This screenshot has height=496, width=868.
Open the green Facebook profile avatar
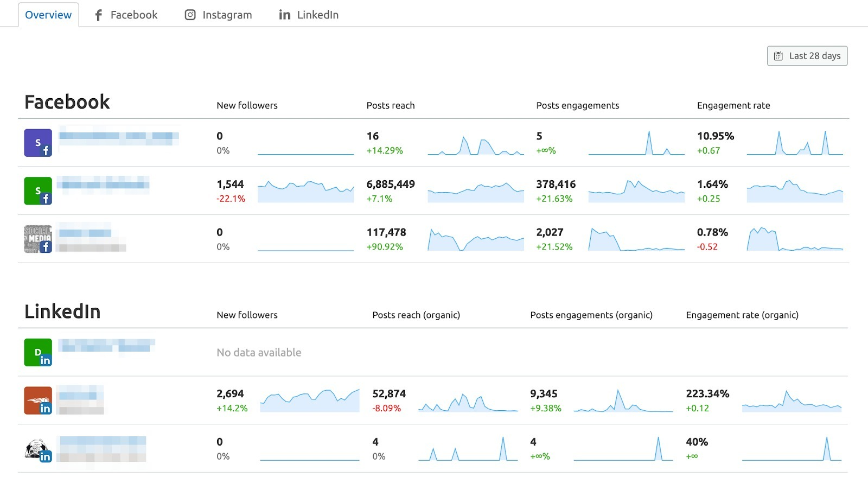(x=37, y=190)
